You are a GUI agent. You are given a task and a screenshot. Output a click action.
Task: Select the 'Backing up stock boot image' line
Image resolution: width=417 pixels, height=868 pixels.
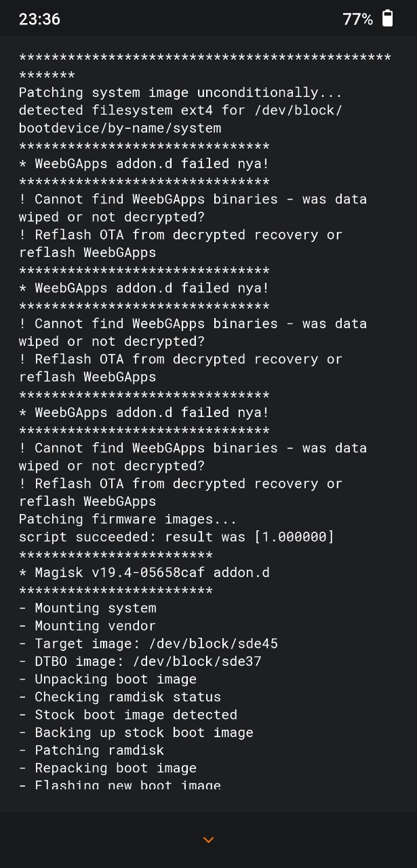[136, 732]
